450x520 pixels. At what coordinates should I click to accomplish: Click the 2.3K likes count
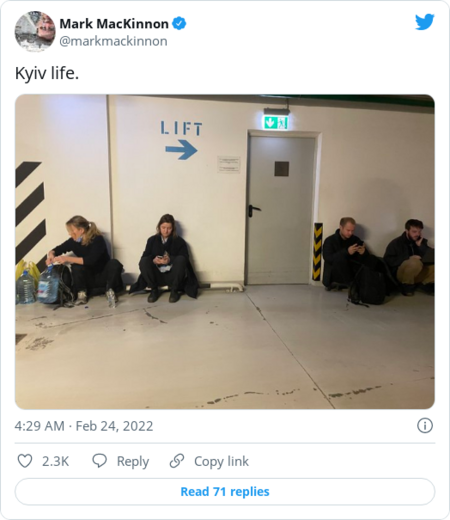[x=55, y=461]
